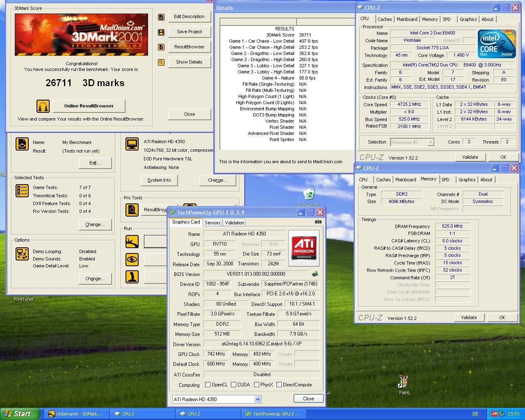Switch to TechPowerUp GPU-Z taskbar item
Image resolution: width=525 pixels, height=420 pixels.
[274, 414]
